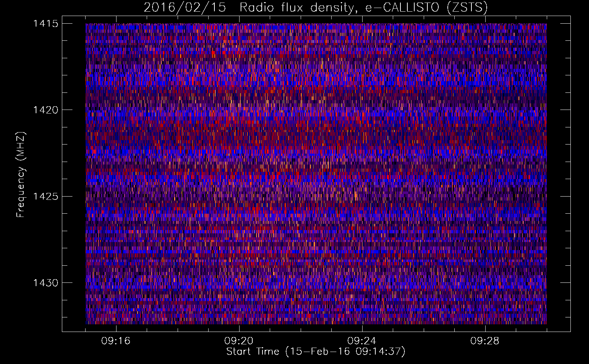Click the 1425 frequency tick label

(46, 197)
